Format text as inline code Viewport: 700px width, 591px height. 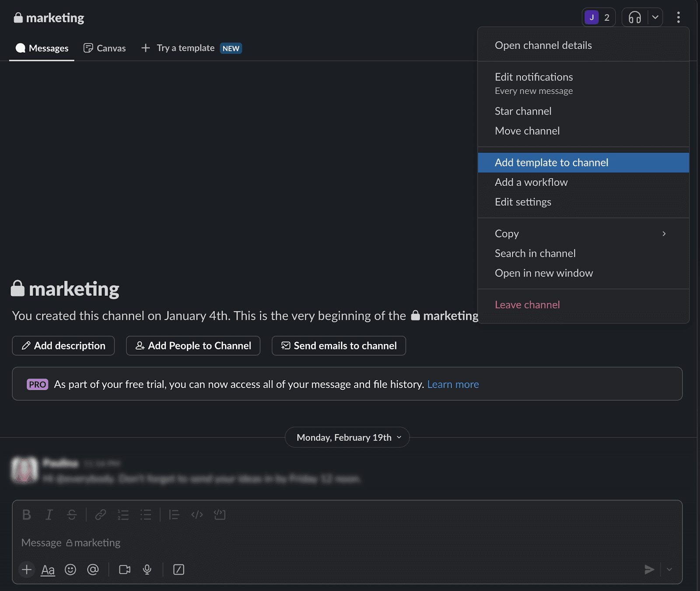[x=197, y=514]
